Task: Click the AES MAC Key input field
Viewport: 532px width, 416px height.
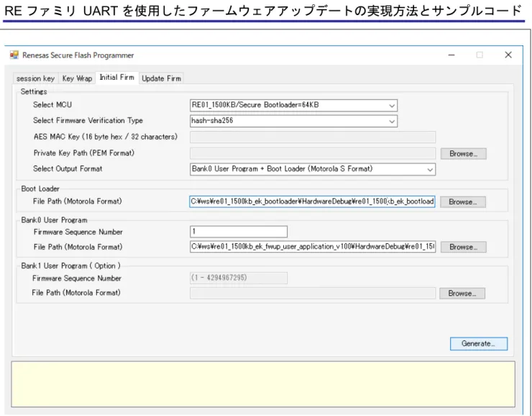Action: [313, 137]
